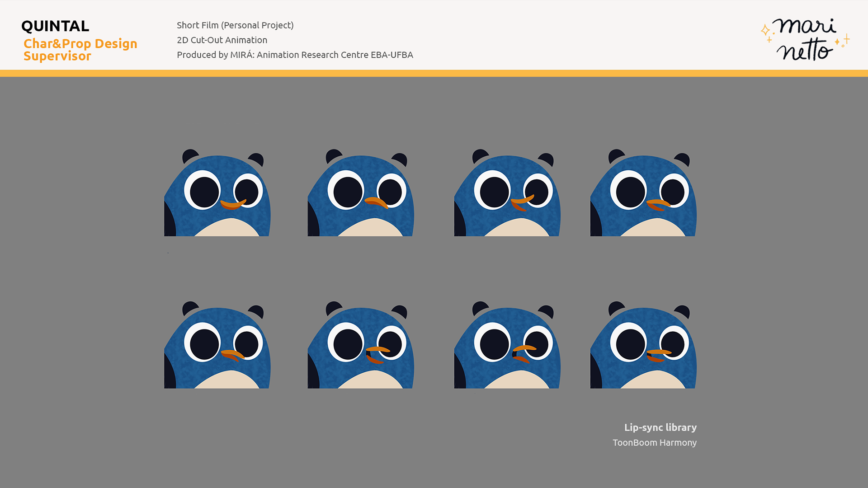The width and height of the screenshot is (868, 488).
Task: Select the first top-row penguin face
Action: pyautogui.click(x=217, y=193)
